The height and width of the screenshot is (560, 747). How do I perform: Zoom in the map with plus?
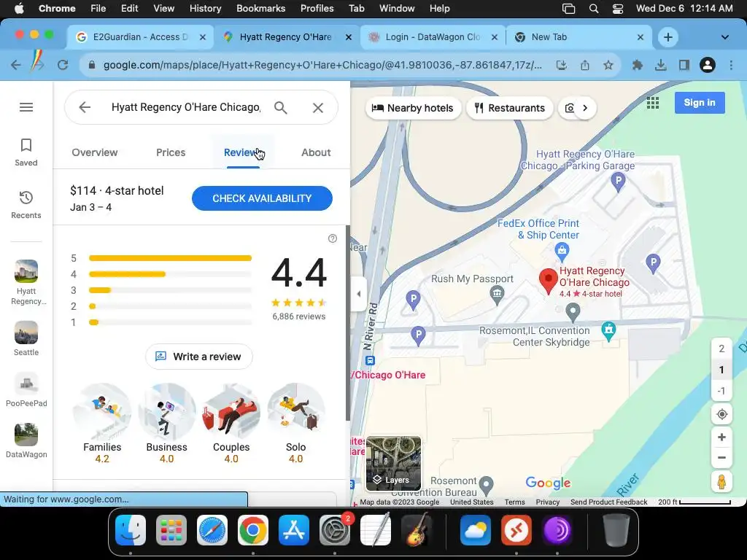[721, 437]
